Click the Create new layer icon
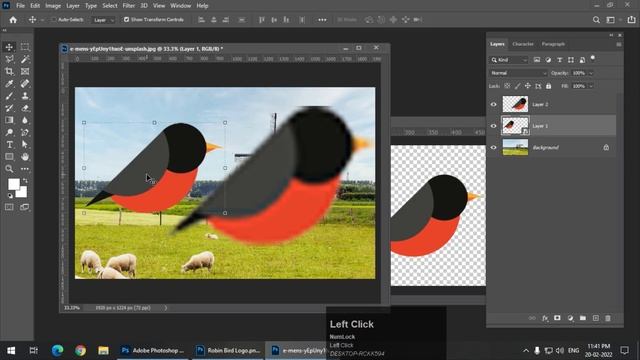 (x=596, y=318)
